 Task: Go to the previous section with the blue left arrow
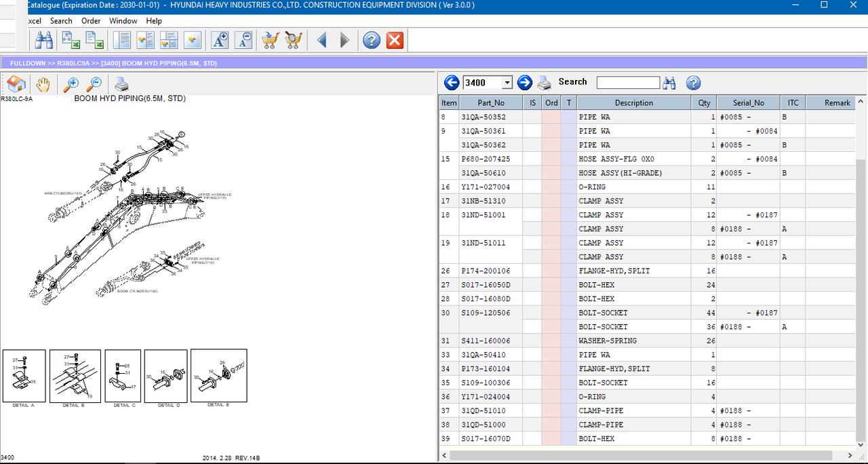452,83
